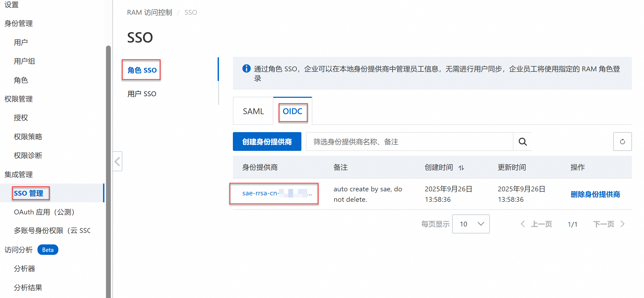Click the search magnifier icon
This screenshot has width=644, height=298.
(522, 142)
